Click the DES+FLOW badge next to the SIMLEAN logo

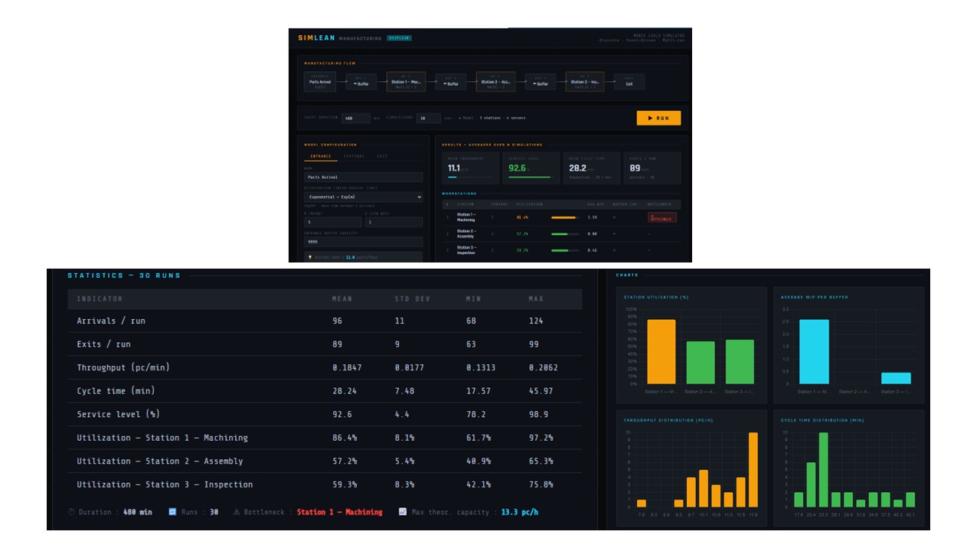399,39
